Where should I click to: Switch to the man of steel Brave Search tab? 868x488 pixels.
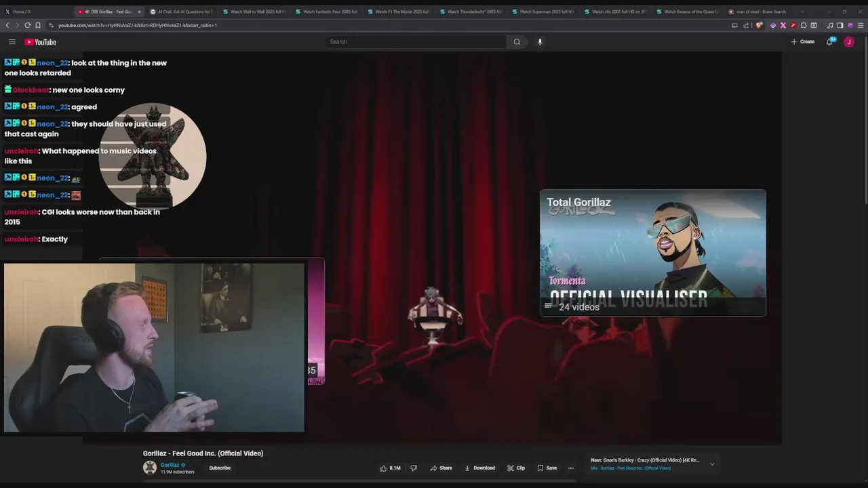pyautogui.click(x=759, y=12)
